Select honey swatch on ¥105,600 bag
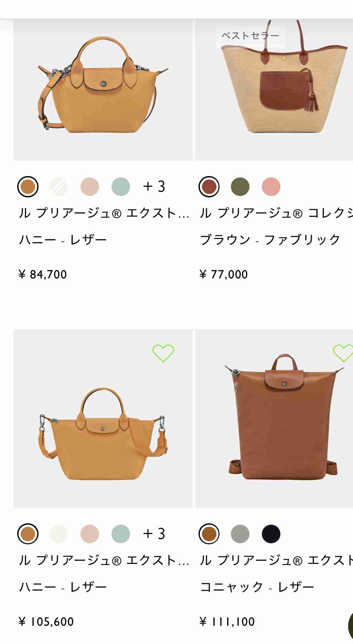 (28, 534)
